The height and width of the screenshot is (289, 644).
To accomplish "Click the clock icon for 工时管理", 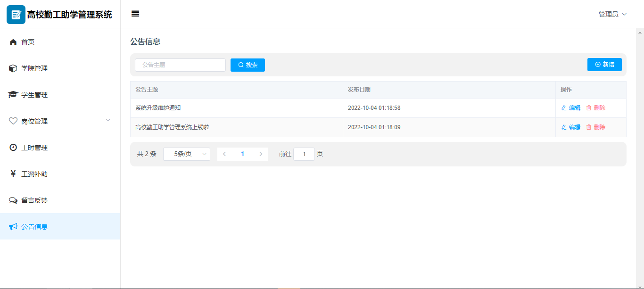I will pyautogui.click(x=13, y=148).
